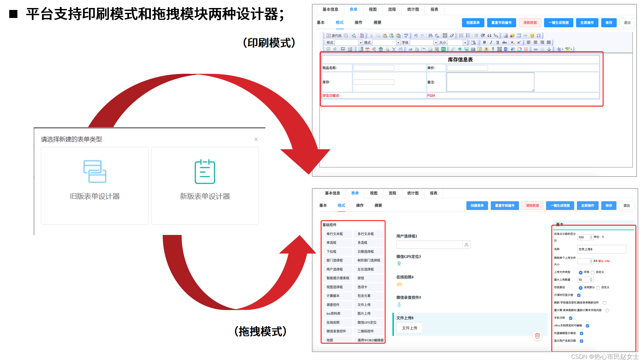Click the underline formatting icon

pos(497,42)
